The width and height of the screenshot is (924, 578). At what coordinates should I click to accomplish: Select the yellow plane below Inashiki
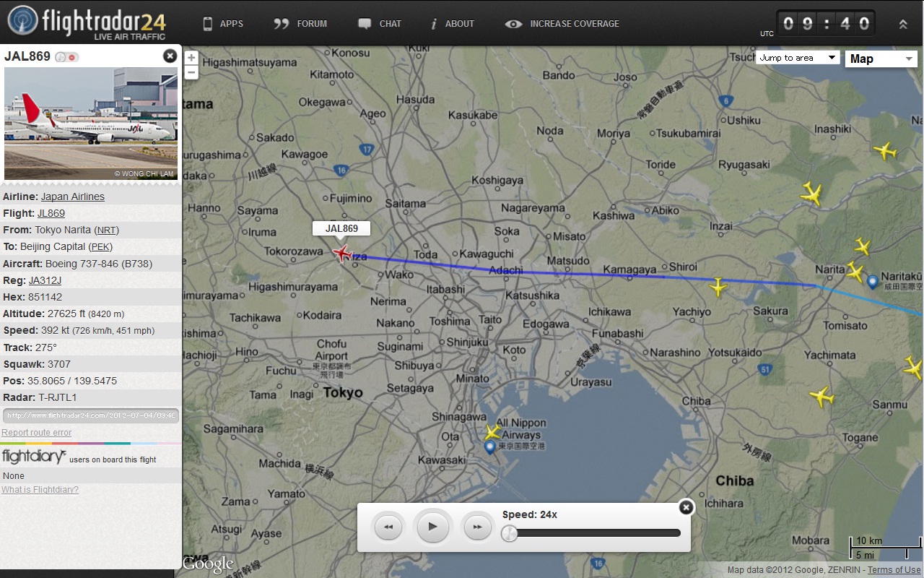885,151
